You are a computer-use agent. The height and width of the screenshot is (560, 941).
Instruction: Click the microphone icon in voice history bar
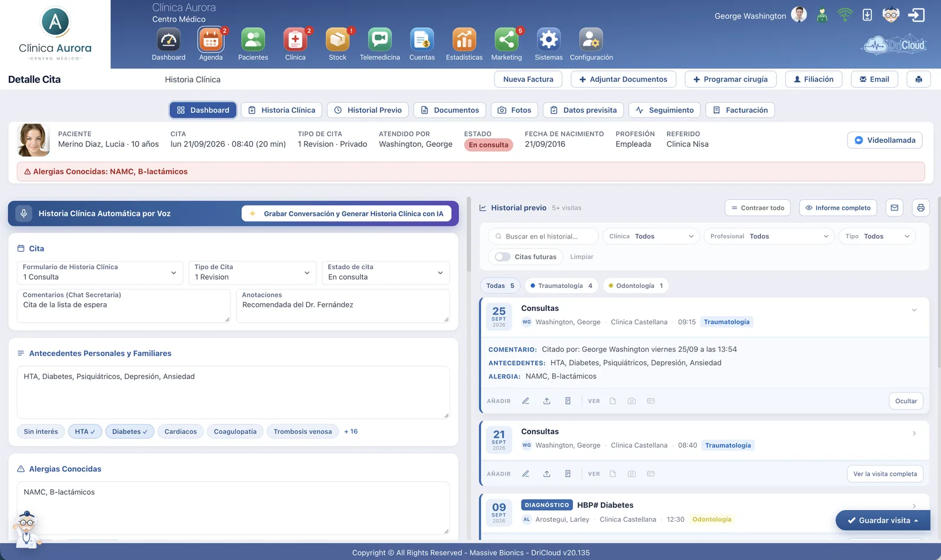click(24, 213)
